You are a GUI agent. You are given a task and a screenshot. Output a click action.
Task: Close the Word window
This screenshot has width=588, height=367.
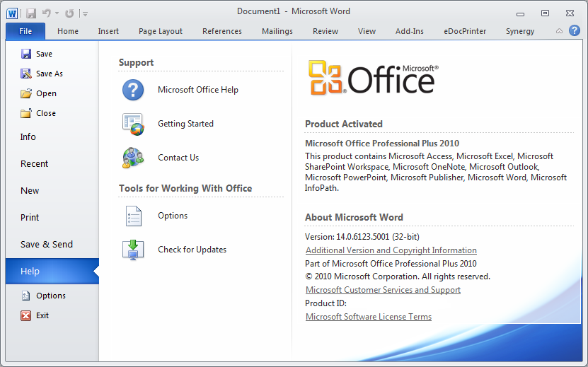(570, 13)
